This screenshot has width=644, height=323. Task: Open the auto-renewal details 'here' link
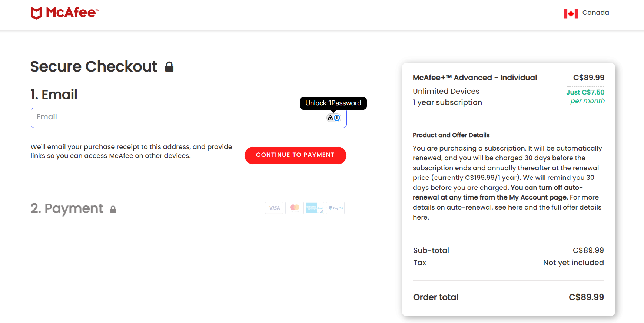(x=515, y=207)
